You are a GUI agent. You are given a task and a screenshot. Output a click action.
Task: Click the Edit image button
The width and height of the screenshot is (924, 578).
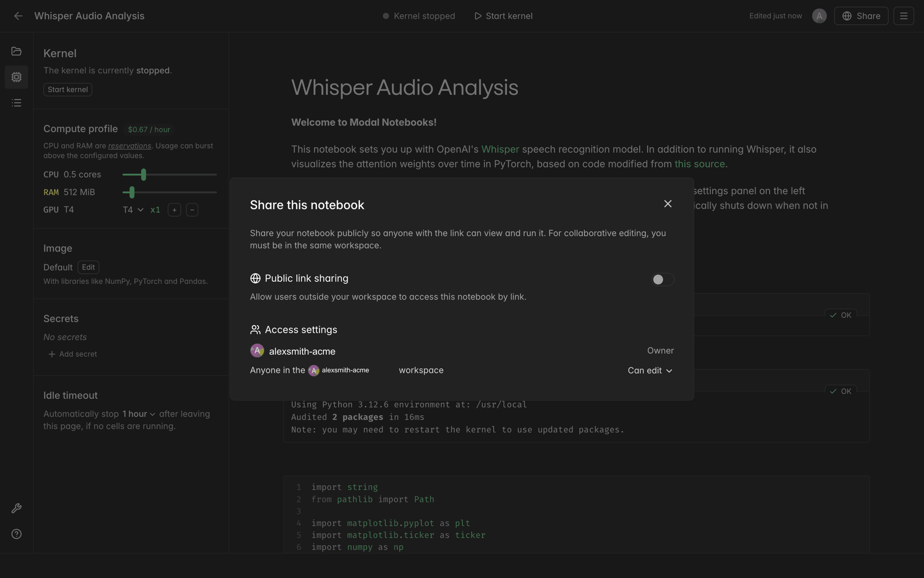[x=89, y=267]
